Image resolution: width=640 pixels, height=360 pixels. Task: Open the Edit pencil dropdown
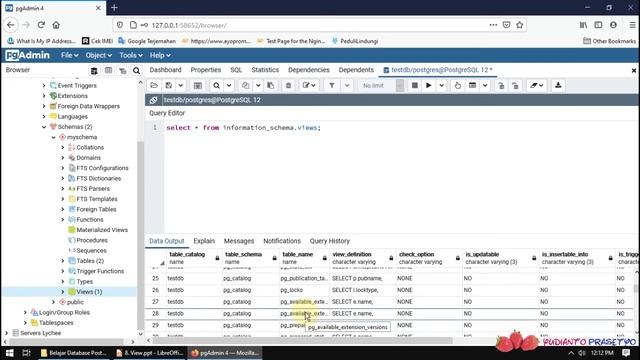tap(309, 85)
